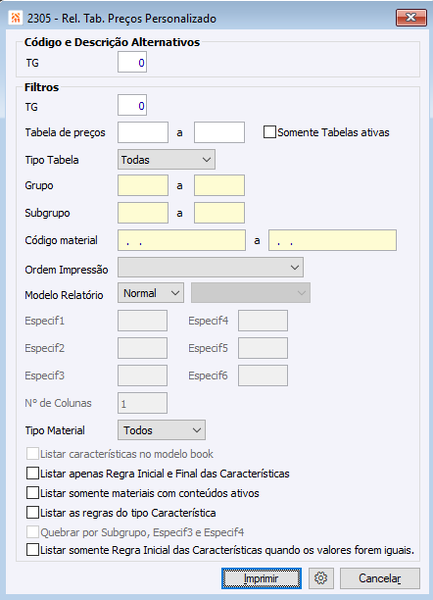Open Modelo Relatório Normal dropdown
433x600 pixels.
(x=151, y=293)
